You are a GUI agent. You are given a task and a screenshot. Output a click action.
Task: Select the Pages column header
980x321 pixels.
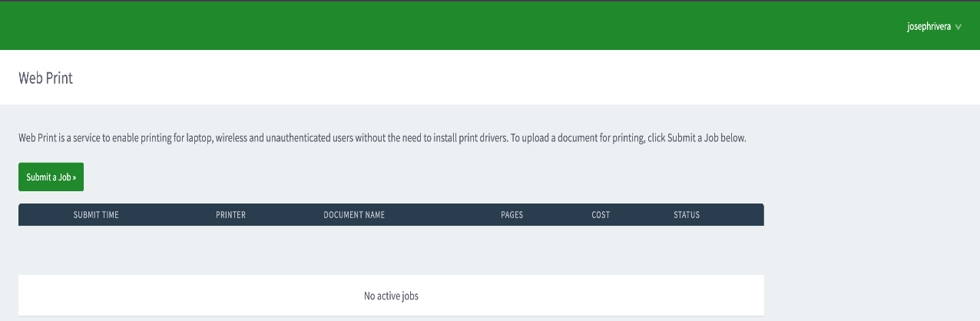[512, 215]
